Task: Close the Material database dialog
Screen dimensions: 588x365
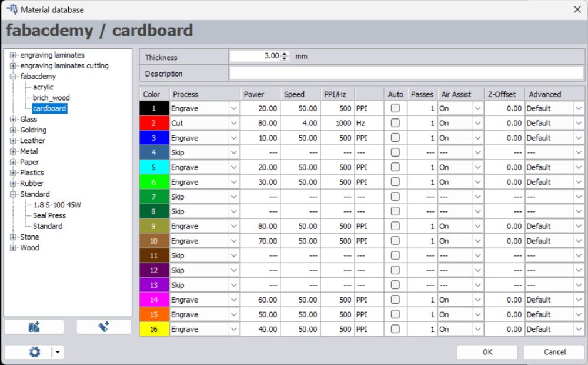Action: click(x=577, y=9)
